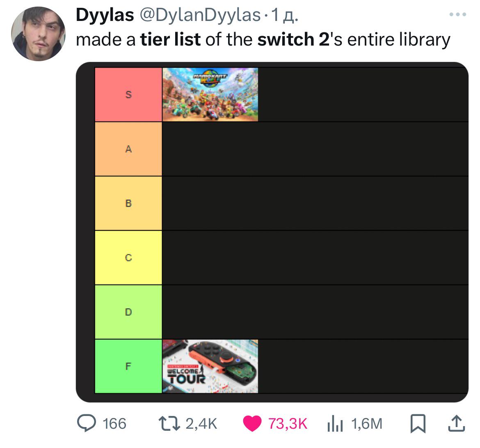Viewport: 480px width, 448px height.
Task: Select the Mario Kart World thumbnail
Action: point(210,94)
